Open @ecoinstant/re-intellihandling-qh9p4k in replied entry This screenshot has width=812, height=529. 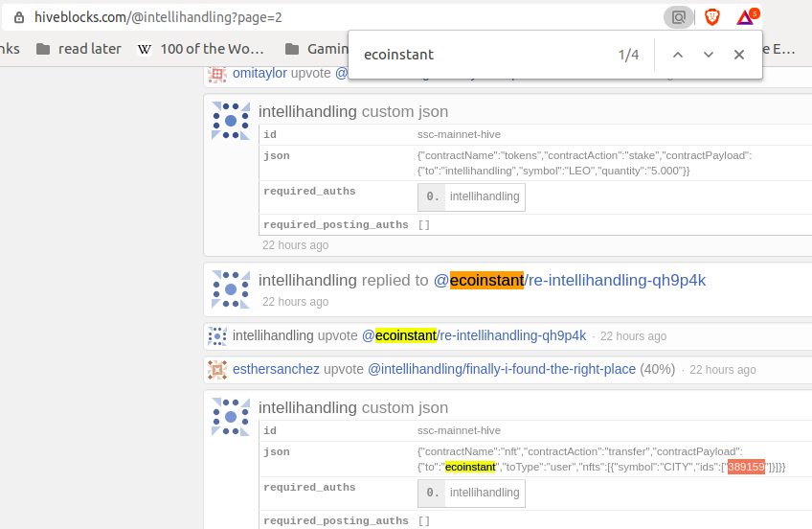[x=569, y=280]
